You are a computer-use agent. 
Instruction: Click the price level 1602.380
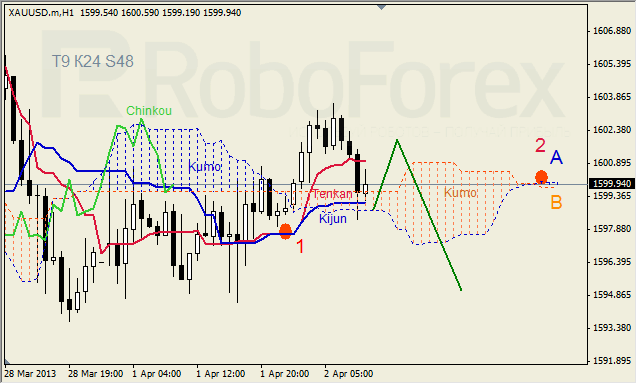(612, 130)
